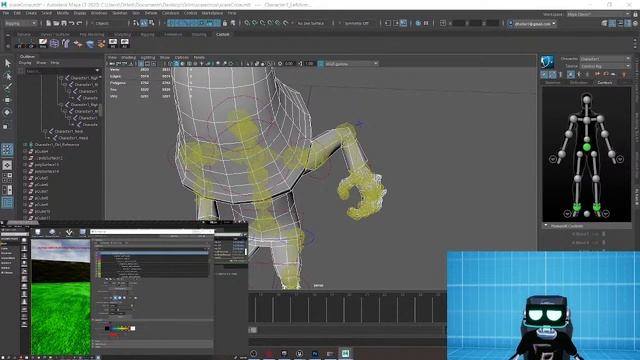The image size is (640, 360).
Task: Click the New Scene icon in status line
Action: [48, 23]
